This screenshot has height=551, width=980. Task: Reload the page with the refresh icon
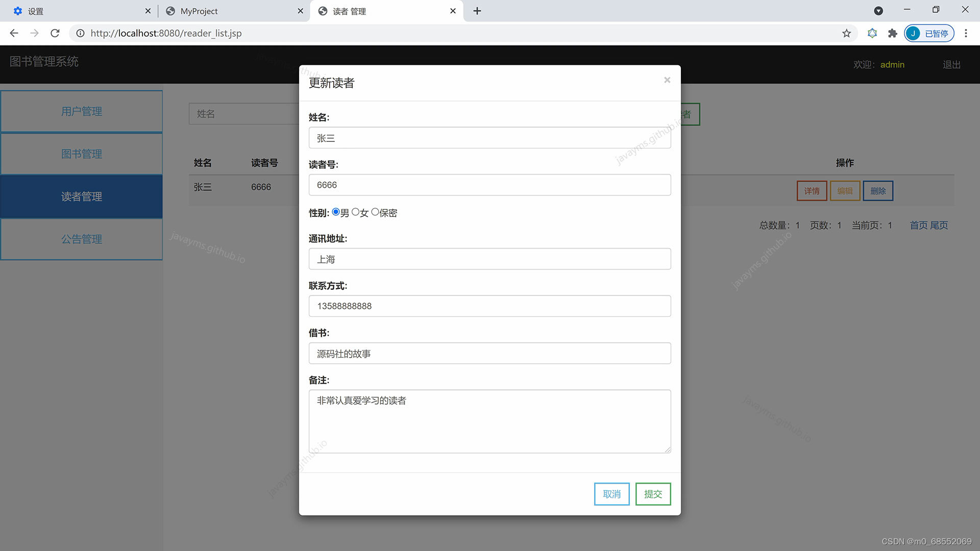[55, 33]
